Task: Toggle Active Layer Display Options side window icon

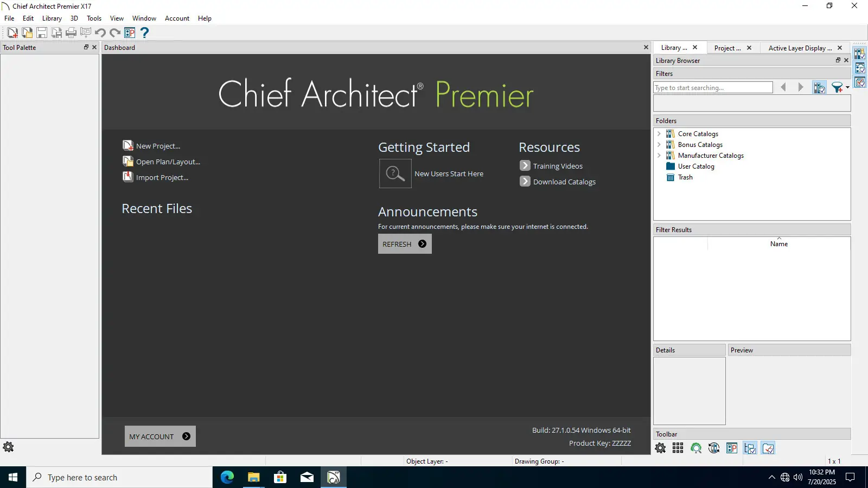Action: pyautogui.click(x=860, y=82)
